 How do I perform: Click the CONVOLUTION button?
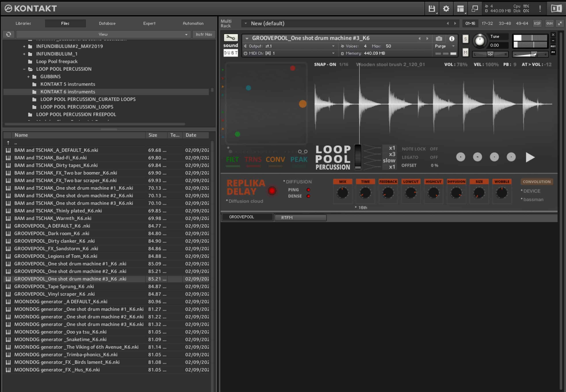pos(537,182)
